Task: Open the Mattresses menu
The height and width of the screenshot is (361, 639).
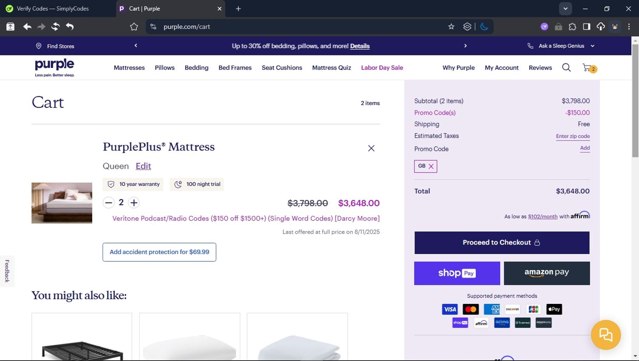Action: (129, 68)
